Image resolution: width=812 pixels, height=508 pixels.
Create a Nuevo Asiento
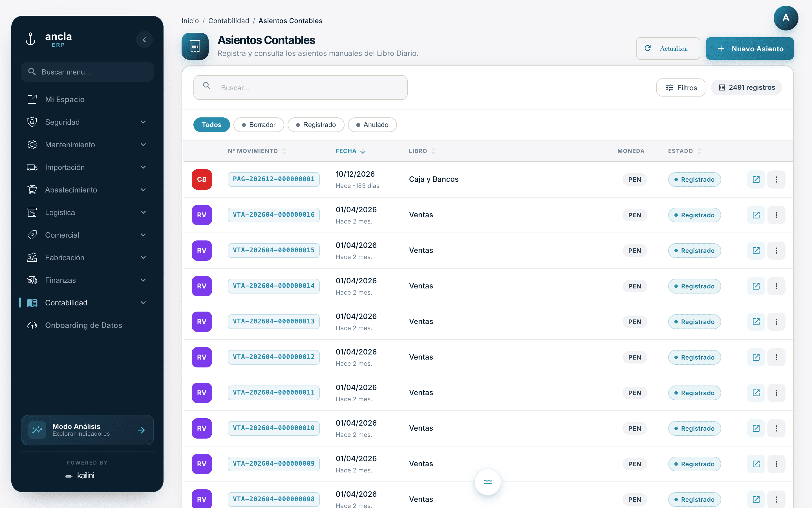pos(750,48)
